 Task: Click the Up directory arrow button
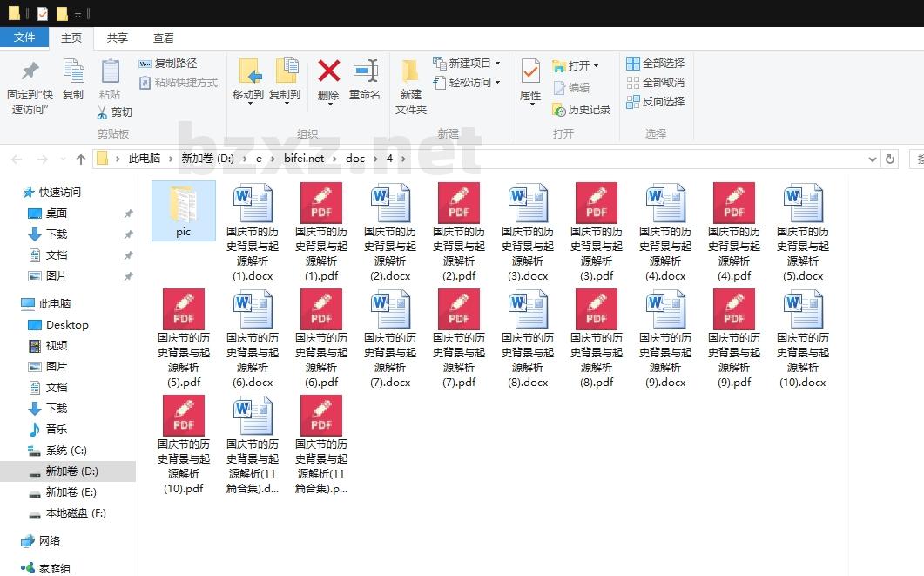(81, 159)
